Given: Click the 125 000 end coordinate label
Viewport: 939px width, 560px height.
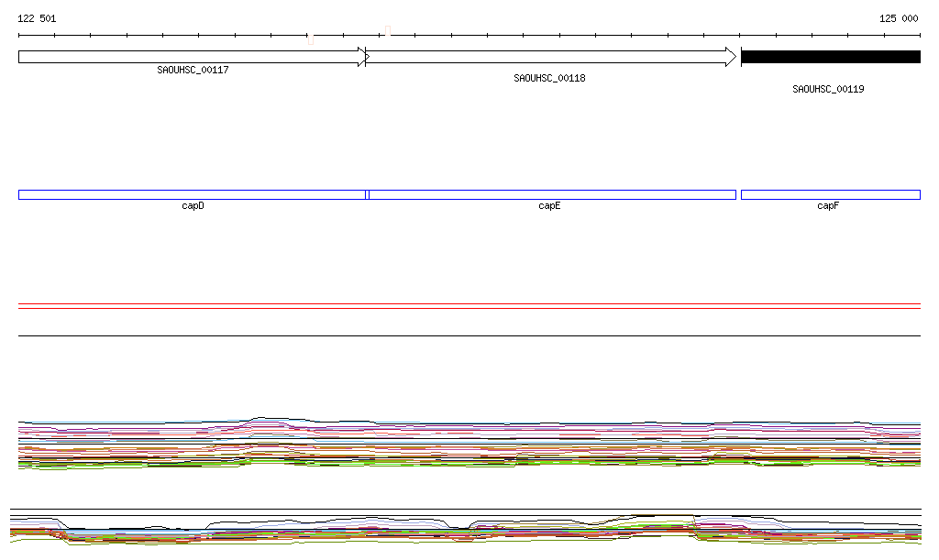Looking at the screenshot, I should (x=898, y=18).
